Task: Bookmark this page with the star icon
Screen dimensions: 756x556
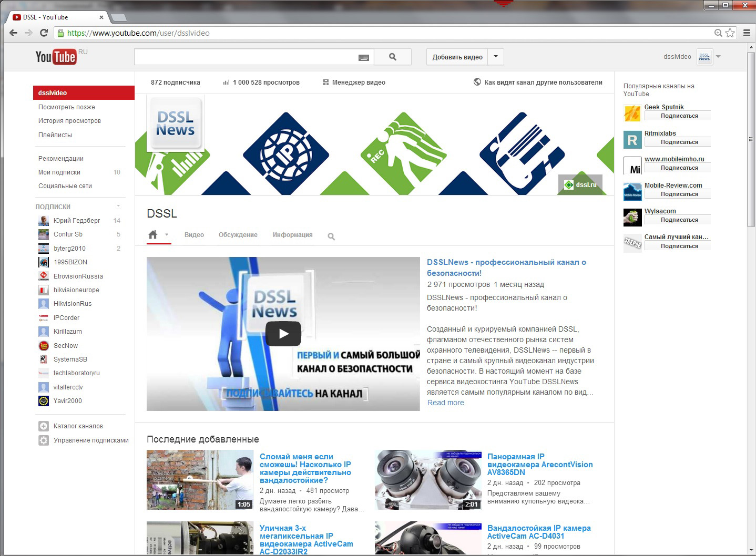Action: [730, 33]
